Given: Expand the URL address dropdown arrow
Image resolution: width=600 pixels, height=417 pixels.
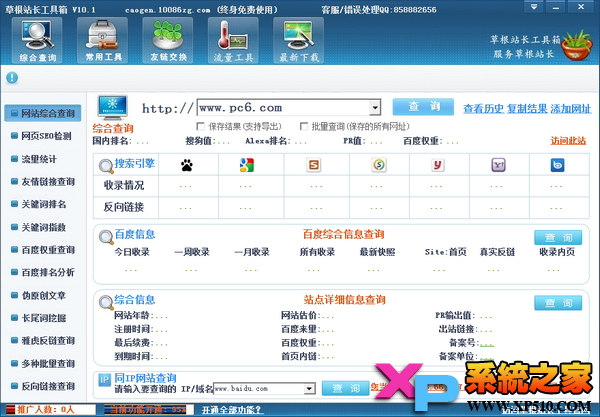Looking at the screenshot, I should click(375, 108).
